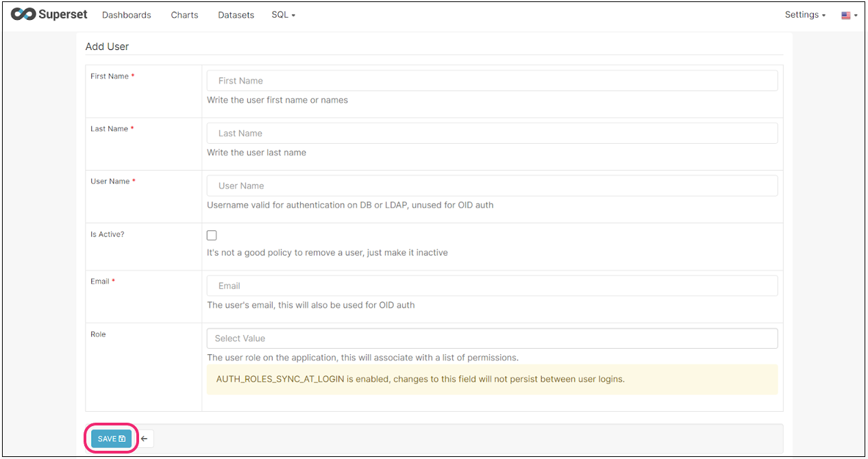The height and width of the screenshot is (459, 868).
Task: Click "The user's email" help text
Action: coord(310,305)
